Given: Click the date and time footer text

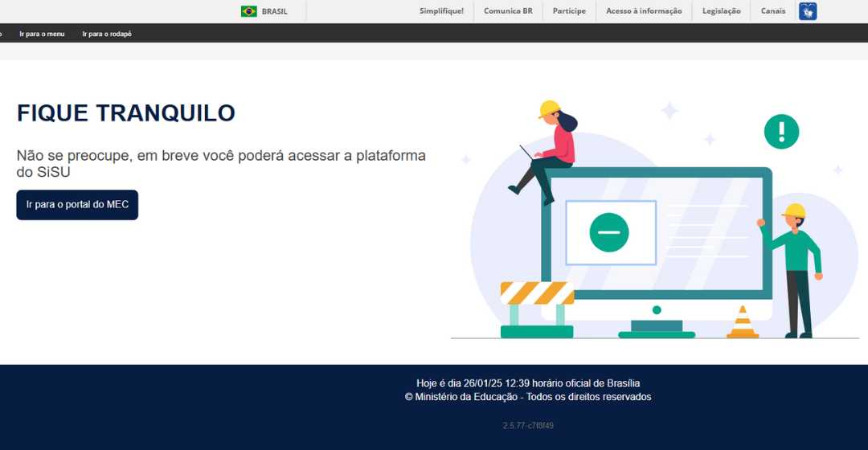Looking at the screenshot, I should coord(528,383).
